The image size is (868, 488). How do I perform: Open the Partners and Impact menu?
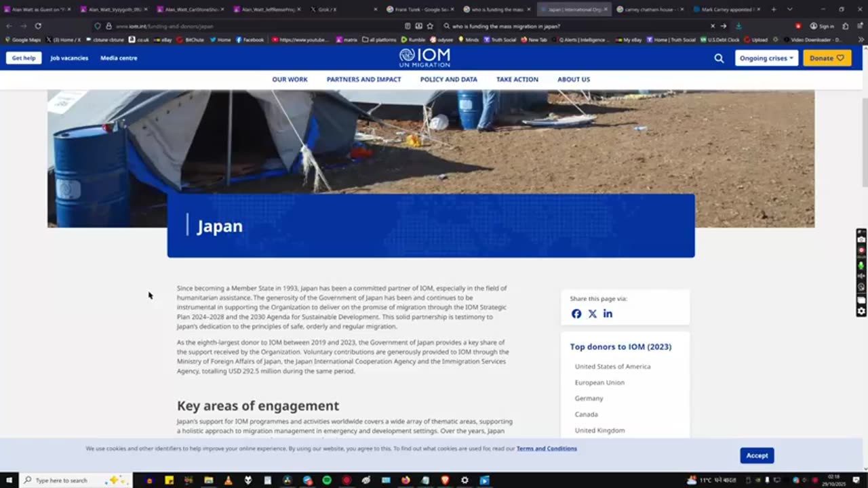(363, 79)
